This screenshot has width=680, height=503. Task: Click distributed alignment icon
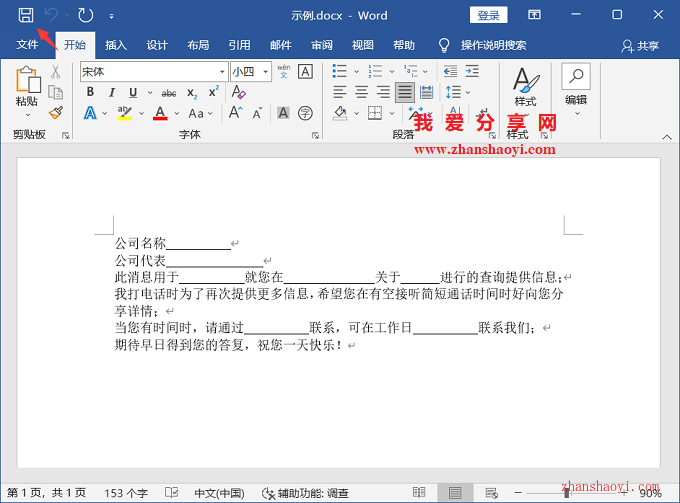coord(427,92)
